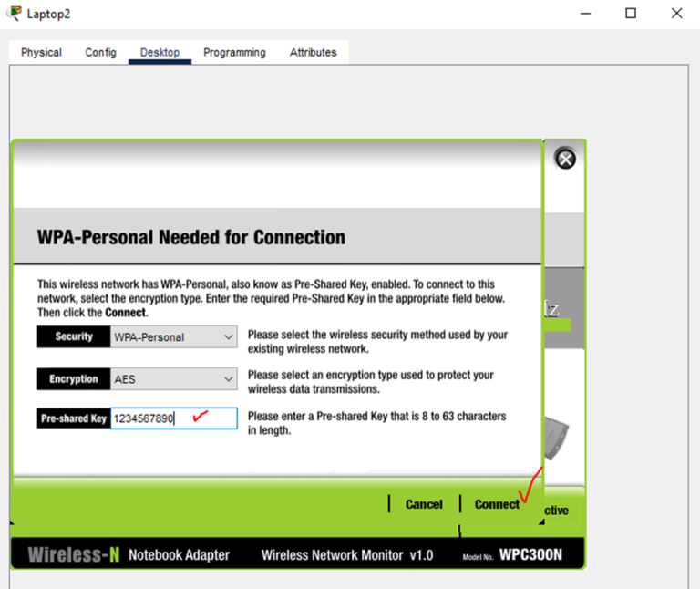This screenshot has height=589, width=700.
Task: Click the Notebook Adapter text
Action: pyautogui.click(x=179, y=555)
